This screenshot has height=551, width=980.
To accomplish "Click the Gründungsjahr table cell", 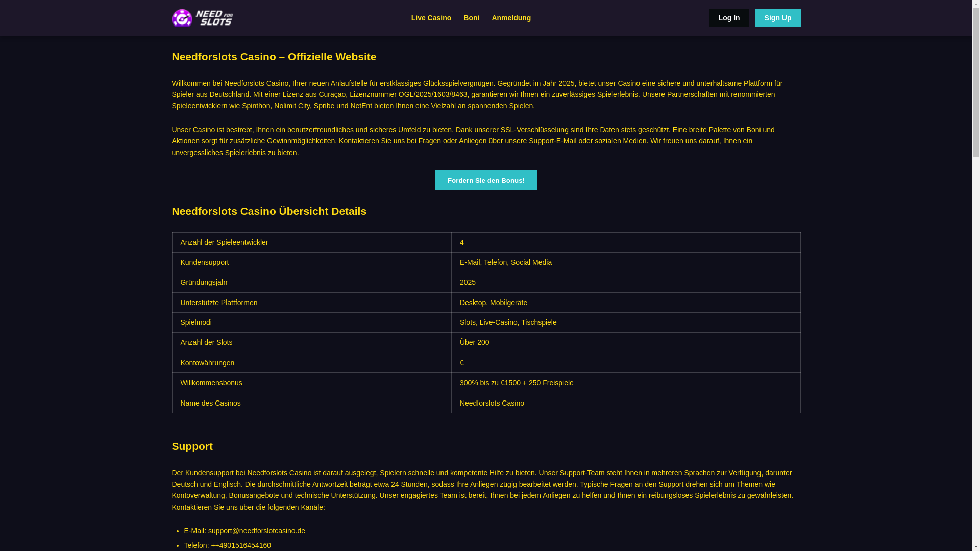I will tap(312, 282).
